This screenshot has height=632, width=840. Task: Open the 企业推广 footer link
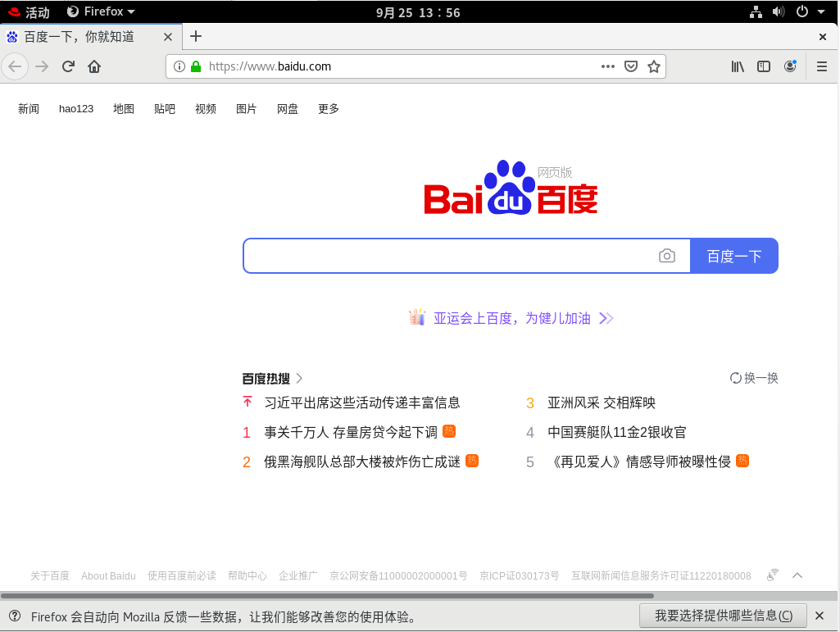(x=297, y=575)
